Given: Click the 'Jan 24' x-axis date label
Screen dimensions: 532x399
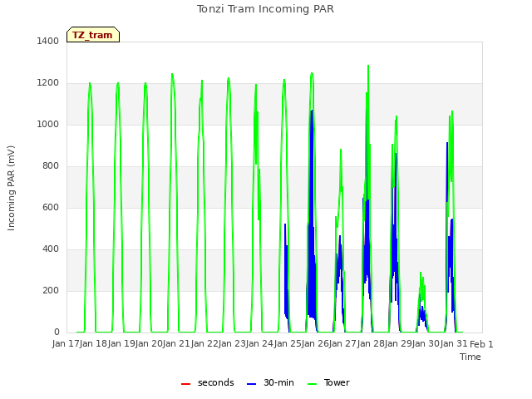Looking at the screenshot, I should pos(260,344).
